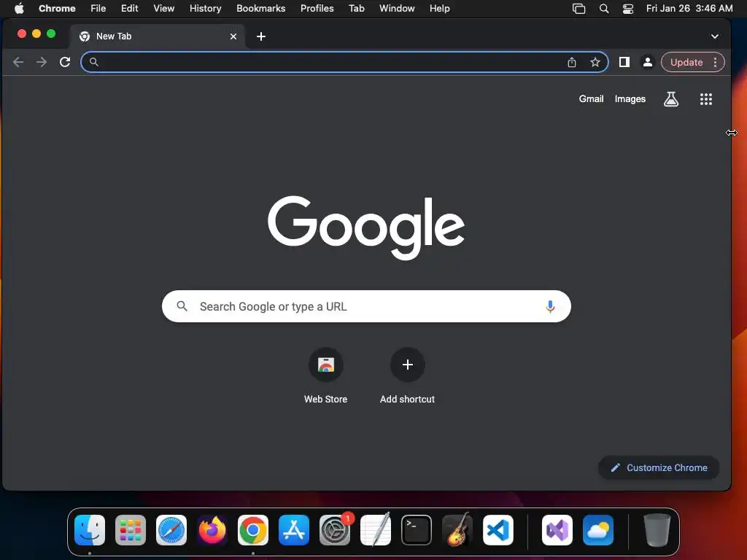Screen dimensions: 747x560
Task: Open the History menu
Action: tap(205, 8)
